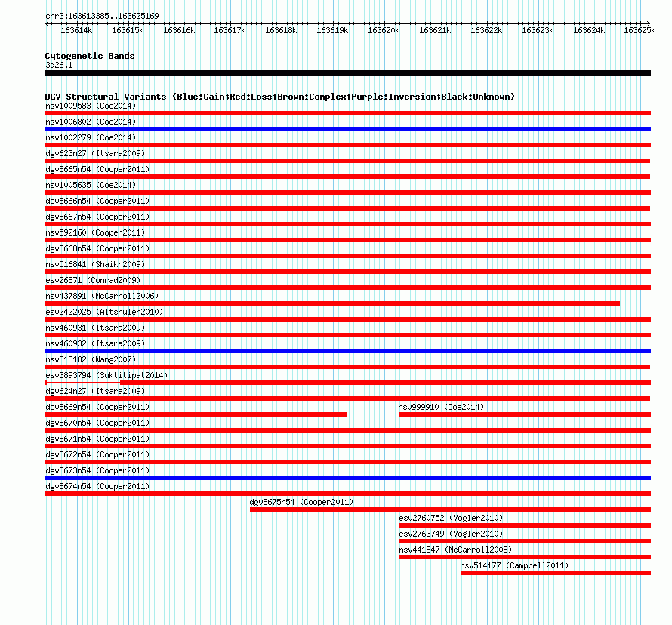Click the 163622k ruler tick label
The image size is (672, 625).
(x=486, y=30)
